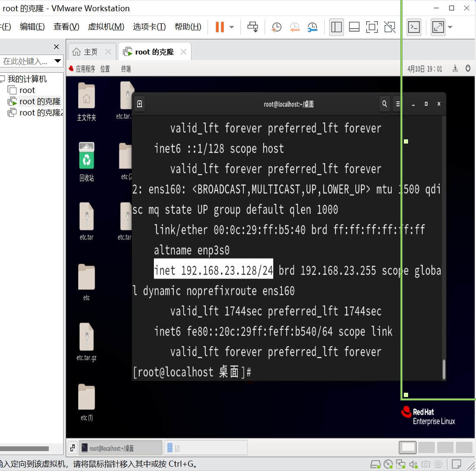Click the guest network status icon
This screenshot has width=476, height=471.
click(x=455, y=69)
